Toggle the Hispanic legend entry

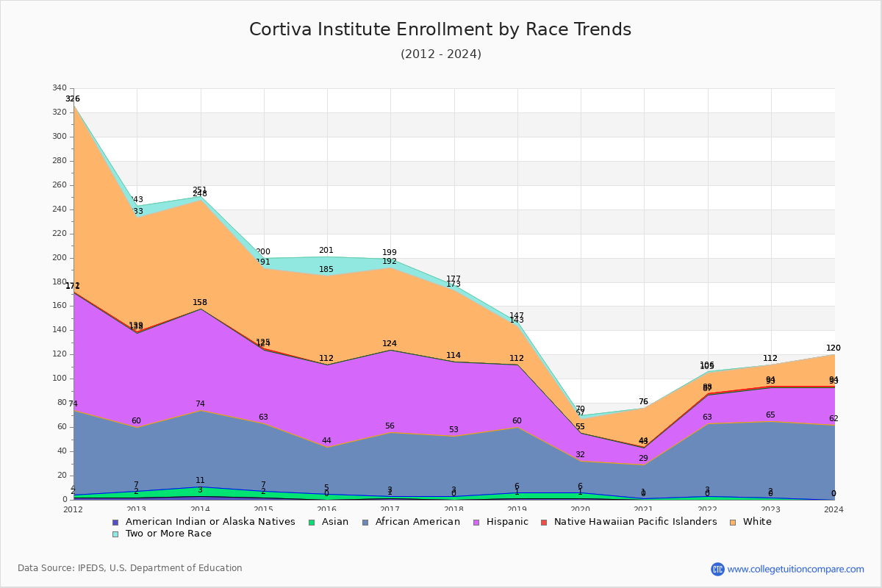[x=500, y=522]
